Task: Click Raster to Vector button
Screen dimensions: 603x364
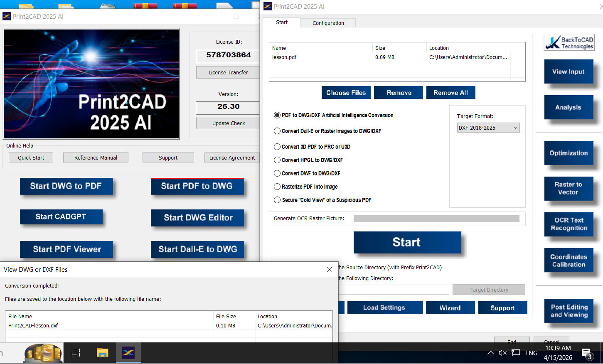Action: pyautogui.click(x=569, y=188)
